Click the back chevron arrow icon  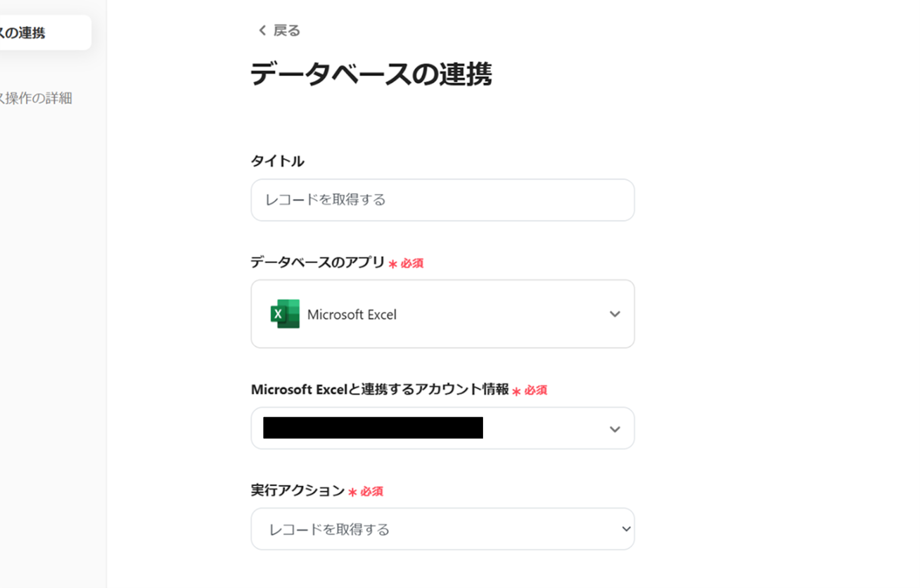262,30
